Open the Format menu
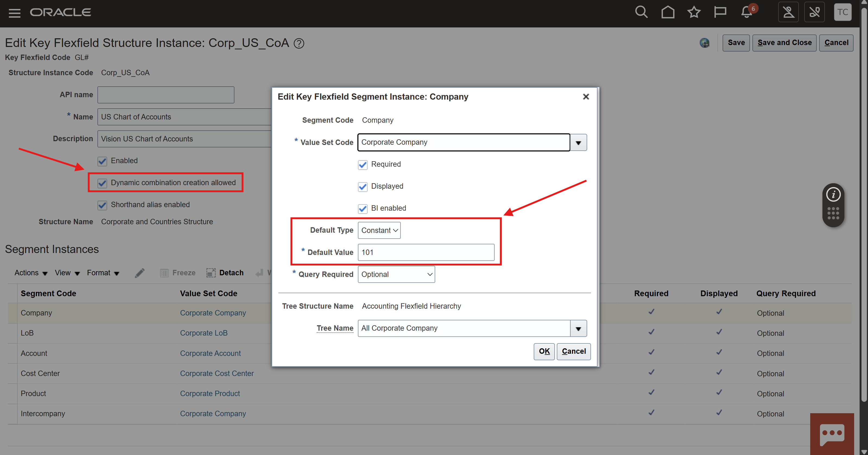Screen dimensions: 868x455 coord(103,273)
